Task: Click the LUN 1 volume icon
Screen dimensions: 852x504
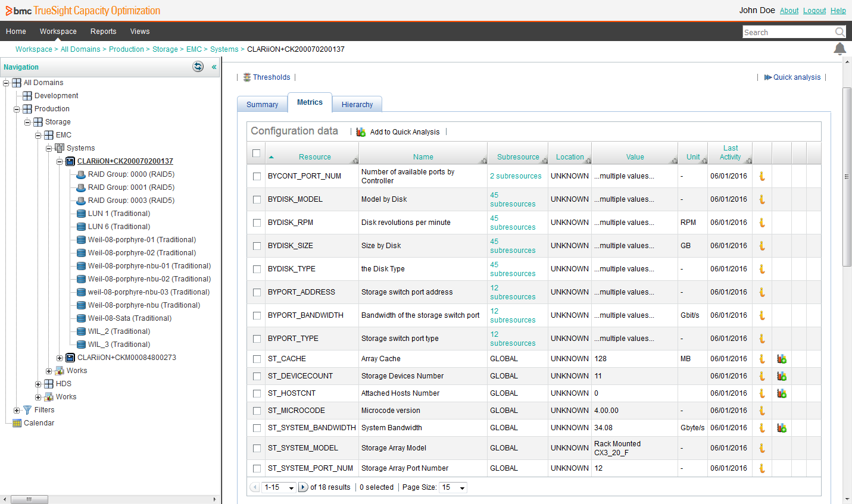Action: coord(81,214)
